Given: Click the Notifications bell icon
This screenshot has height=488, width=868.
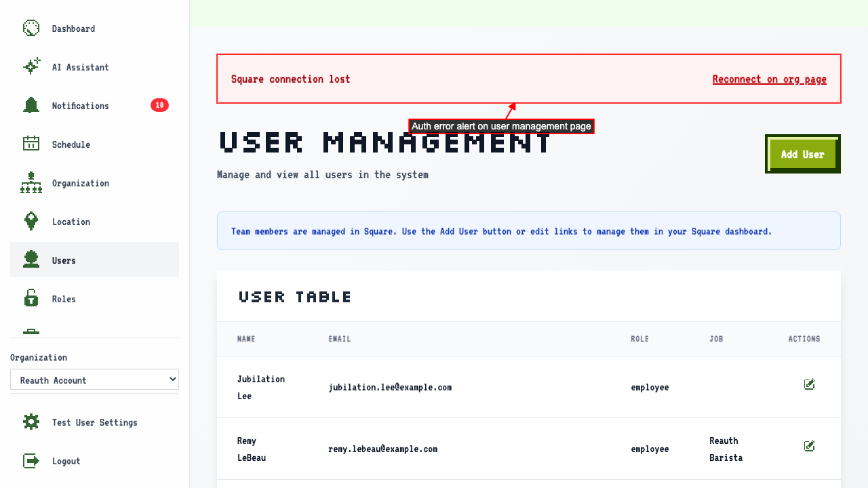Looking at the screenshot, I should pyautogui.click(x=31, y=106).
